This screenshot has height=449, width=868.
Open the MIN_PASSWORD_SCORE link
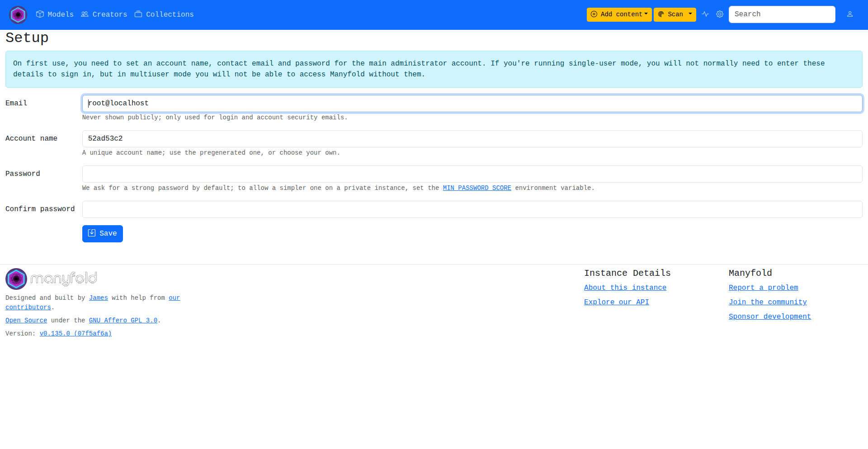coord(476,188)
